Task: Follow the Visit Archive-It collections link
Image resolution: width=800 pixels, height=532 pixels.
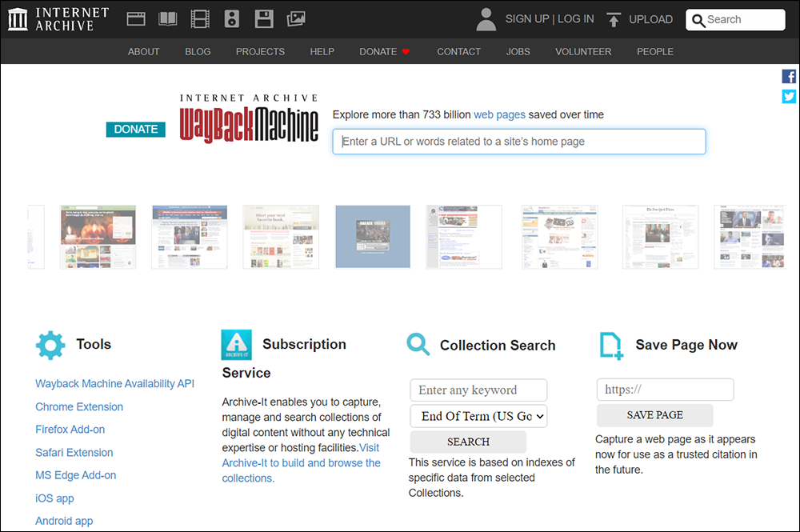Action: pos(301,463)
